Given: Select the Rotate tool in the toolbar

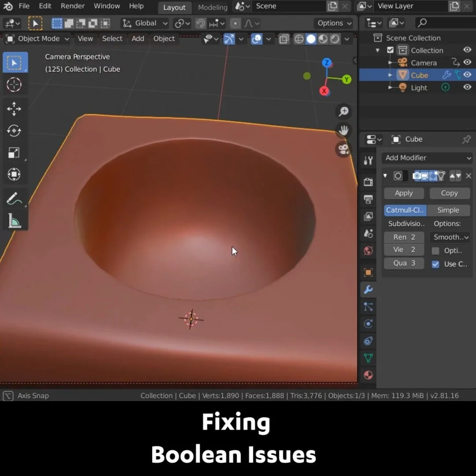Looking at the screenshot, I should point(15,130).
